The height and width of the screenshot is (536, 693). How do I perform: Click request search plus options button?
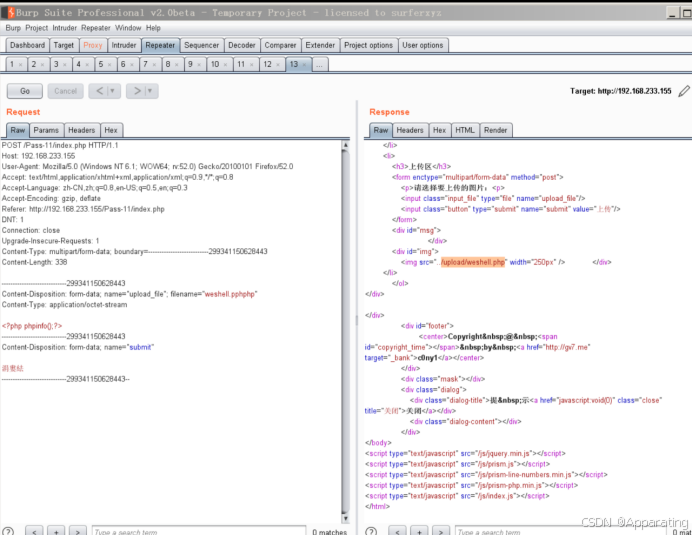(56, 532)
